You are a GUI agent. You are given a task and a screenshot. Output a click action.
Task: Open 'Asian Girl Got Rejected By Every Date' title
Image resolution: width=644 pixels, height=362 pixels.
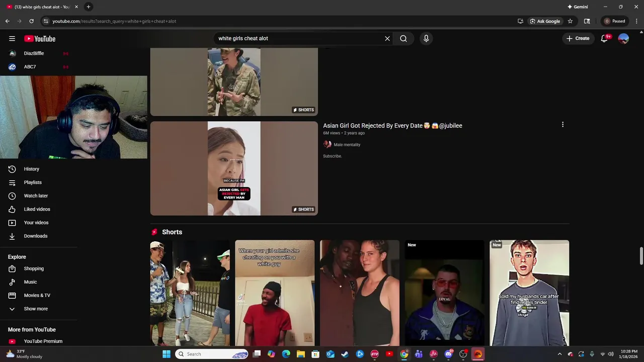(x=392, y=126)
